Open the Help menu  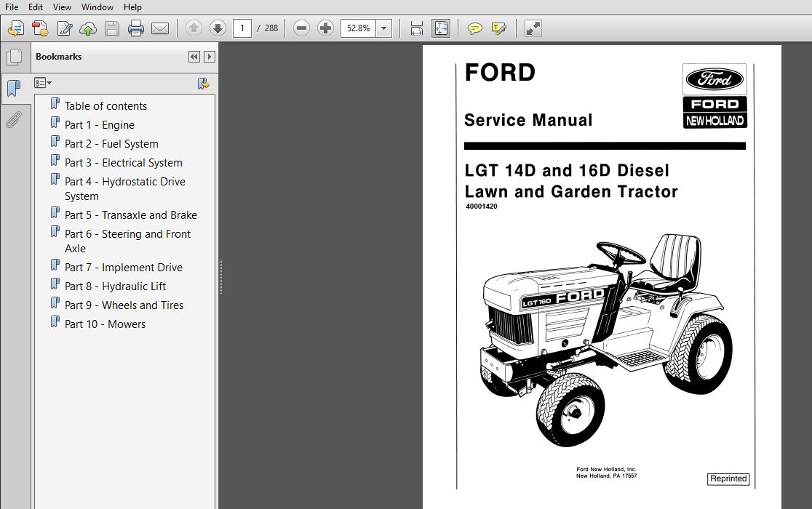pyautogui.click(x=132, y=7)
